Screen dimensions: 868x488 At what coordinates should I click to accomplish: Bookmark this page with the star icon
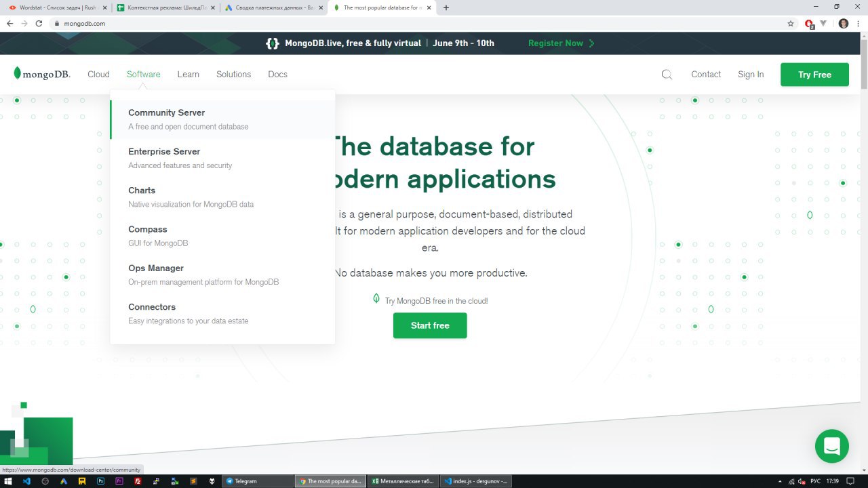791,23
